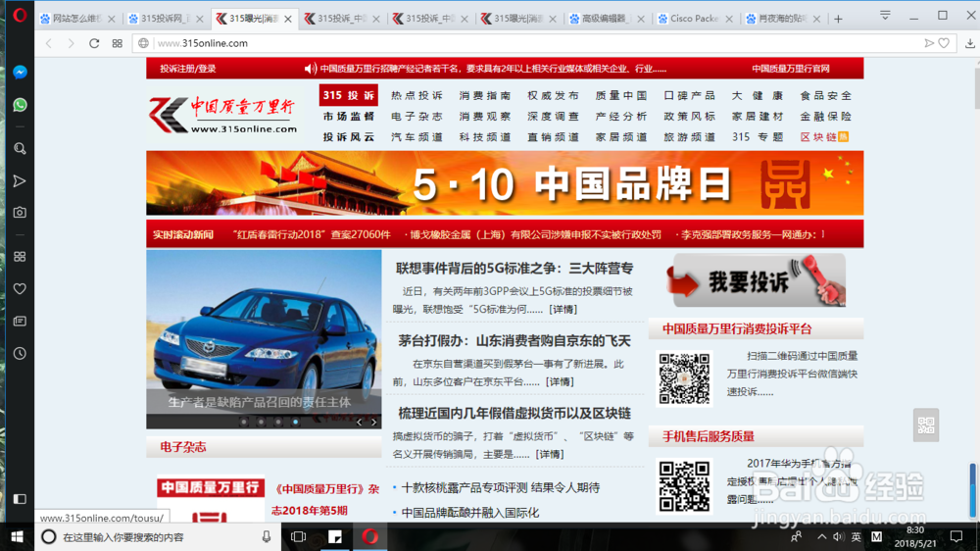Click 投诉注册/登录 link
Image resolution: width=980 pixels, height=551 pixels.
coord(187,69)
